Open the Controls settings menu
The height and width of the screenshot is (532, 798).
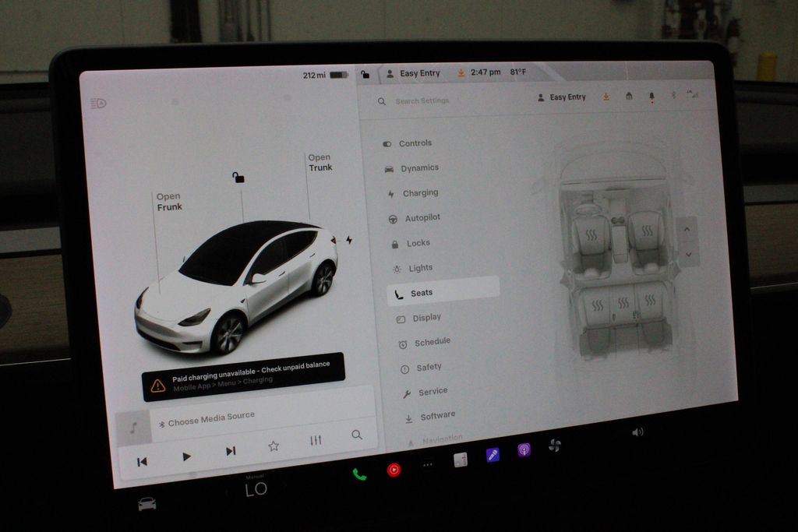click(408, 143)
